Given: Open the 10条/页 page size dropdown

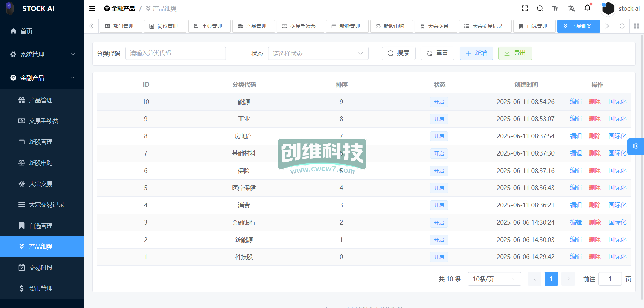Looking at the screenshot, I should click(x=494, y=279).
